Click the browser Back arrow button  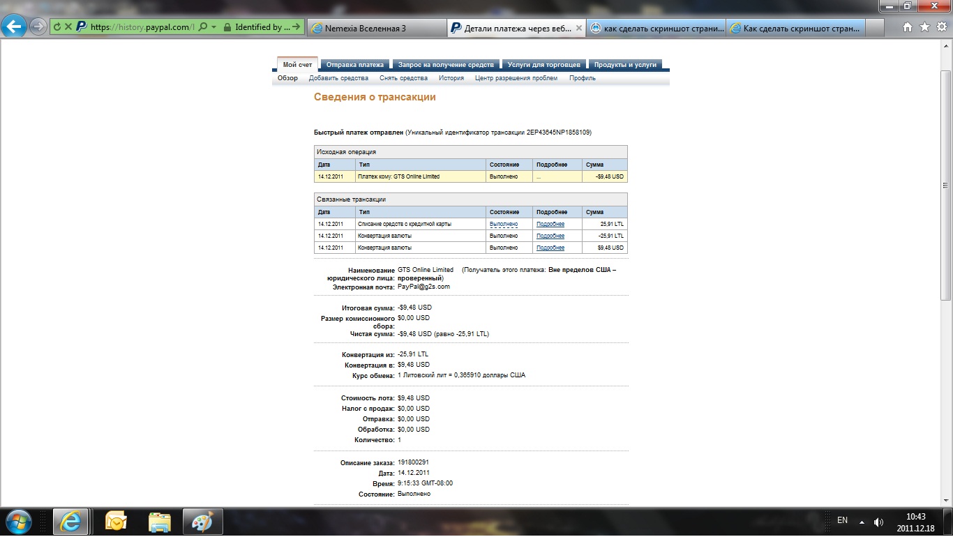(x=14, y=27)
